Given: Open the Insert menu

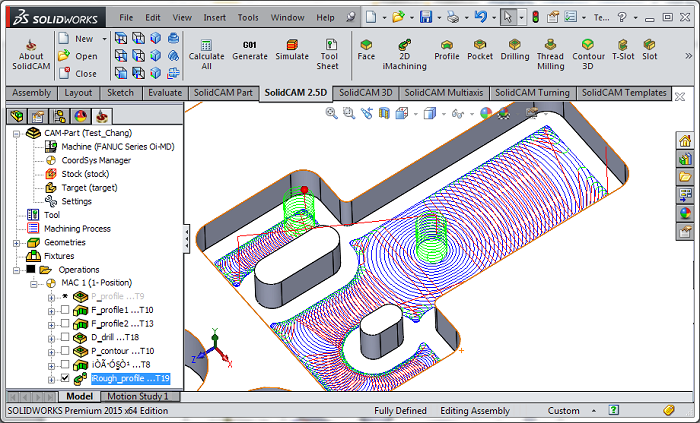Looking at the screenshot, I should 215,17.
